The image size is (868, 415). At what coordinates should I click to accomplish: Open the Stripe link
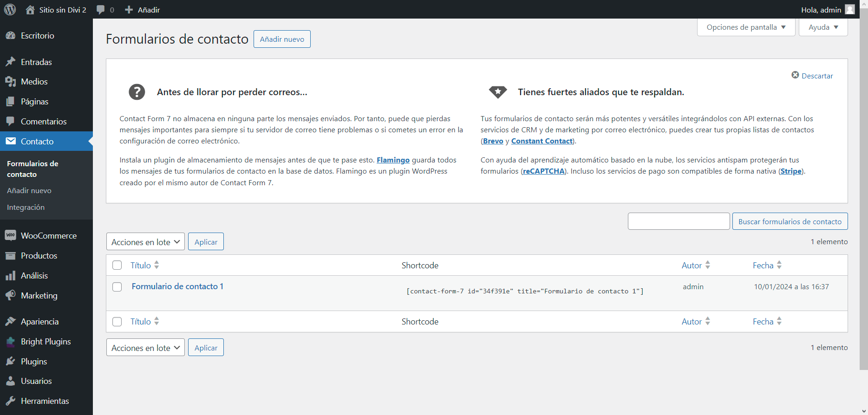pos(791,171)
